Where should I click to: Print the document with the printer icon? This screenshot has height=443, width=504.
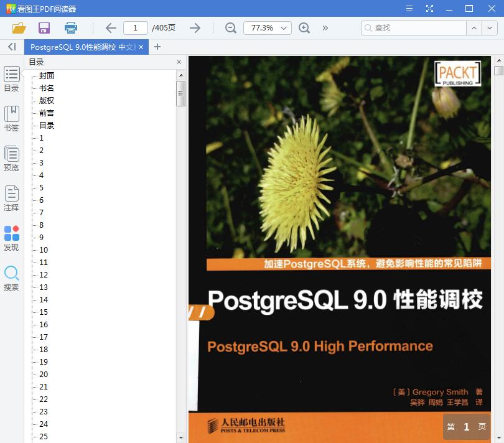(71, 28)
